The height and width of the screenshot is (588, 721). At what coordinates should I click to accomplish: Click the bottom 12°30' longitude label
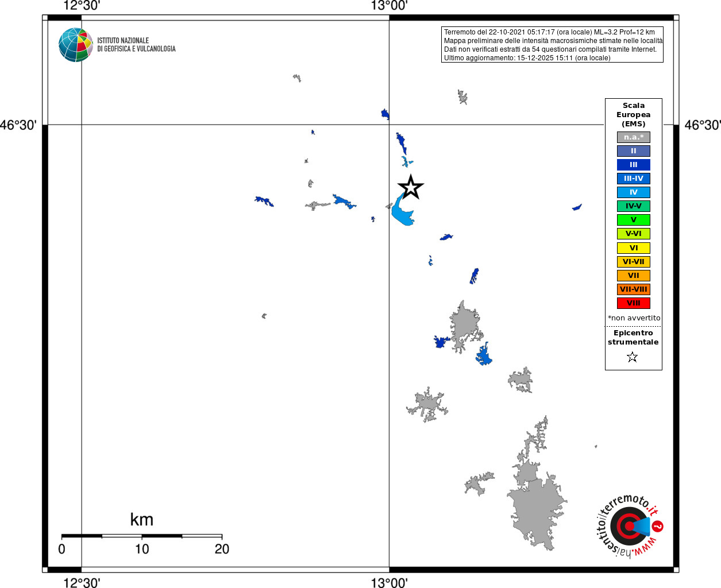(82, 583)
